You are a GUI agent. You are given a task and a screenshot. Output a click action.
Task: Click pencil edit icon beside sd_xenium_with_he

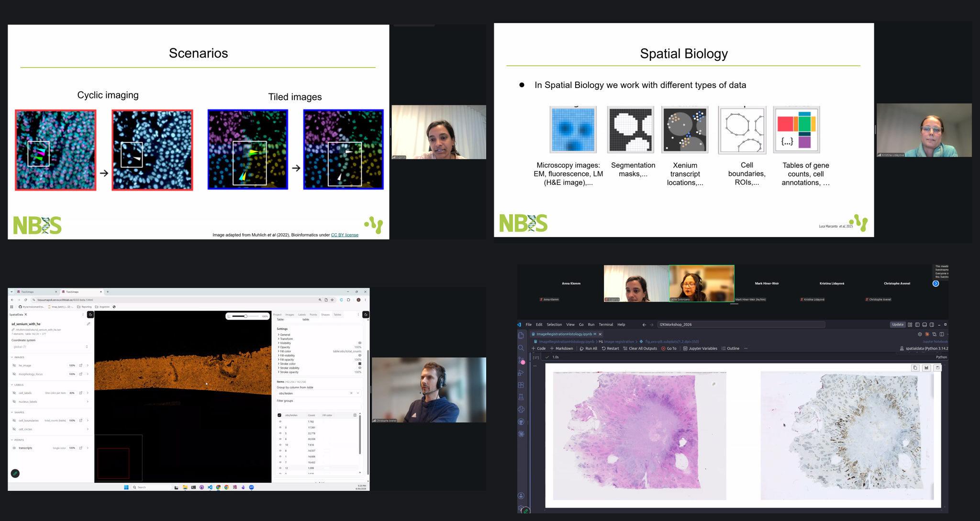(89, 324)
